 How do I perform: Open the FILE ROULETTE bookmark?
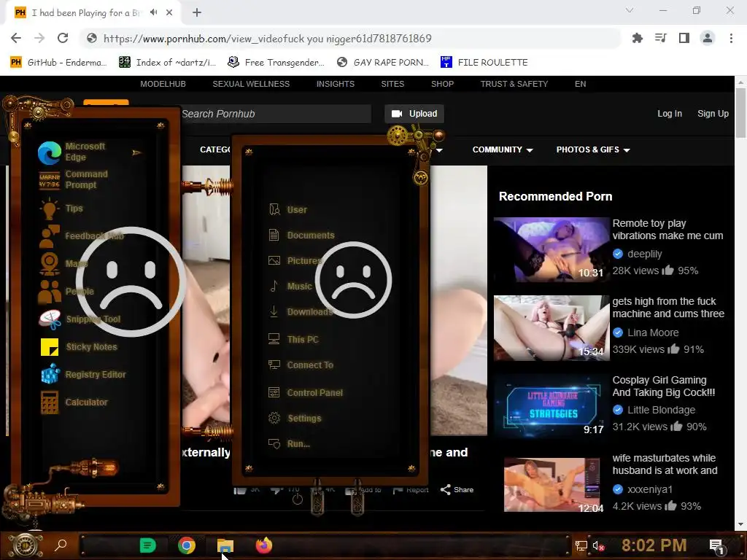click(x=484, y=63)
